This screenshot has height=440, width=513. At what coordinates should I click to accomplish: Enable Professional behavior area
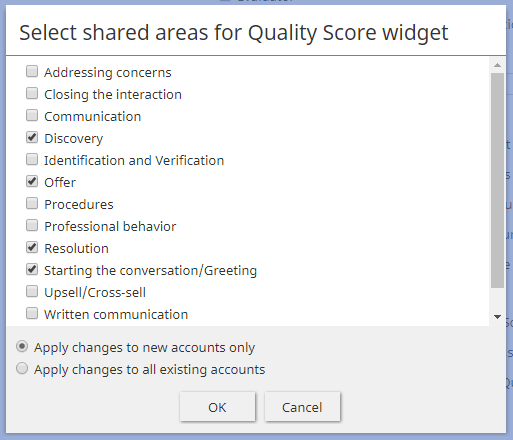[x=32, y=225]
